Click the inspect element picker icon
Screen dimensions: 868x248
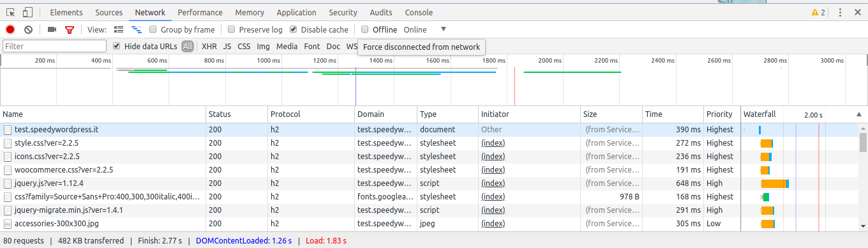[11, 12]
